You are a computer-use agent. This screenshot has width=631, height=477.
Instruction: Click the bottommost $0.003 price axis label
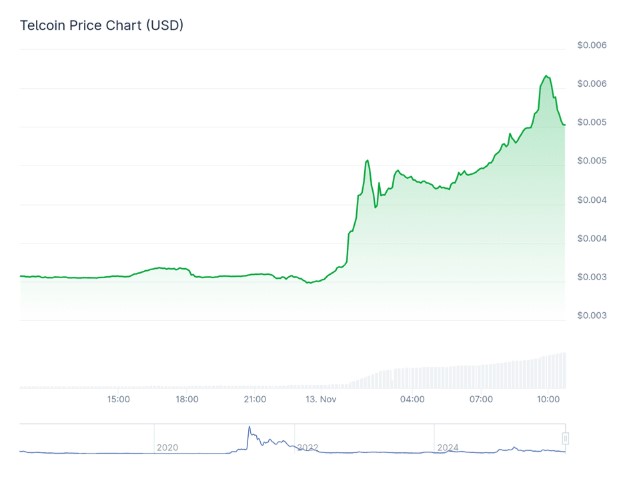point(592,315)
